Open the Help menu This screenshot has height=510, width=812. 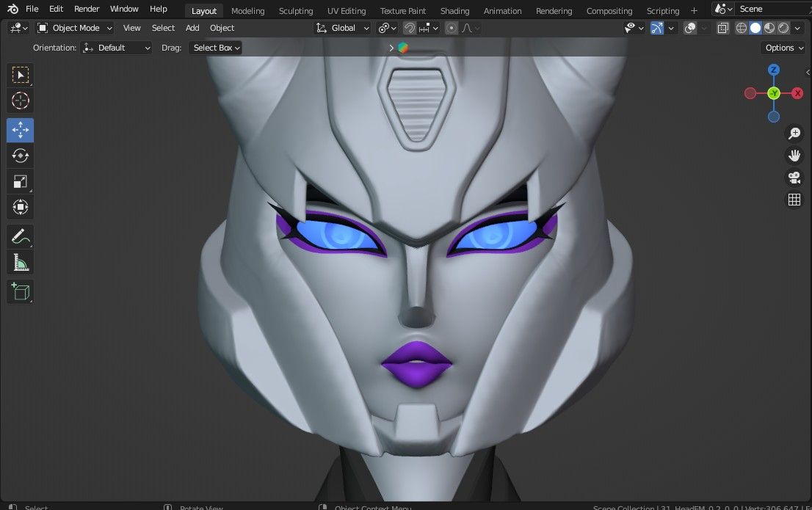pos(159,9)
